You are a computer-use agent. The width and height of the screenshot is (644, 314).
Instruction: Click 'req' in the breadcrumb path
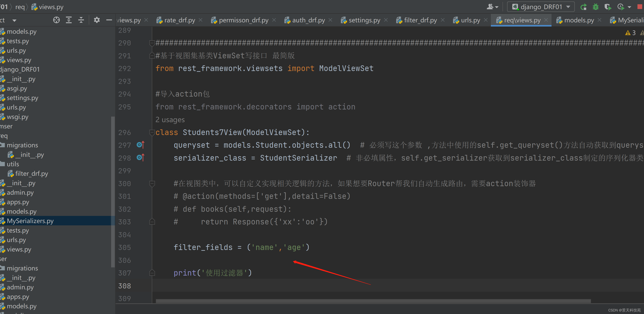pyautogui.click(x=20, y=7)
